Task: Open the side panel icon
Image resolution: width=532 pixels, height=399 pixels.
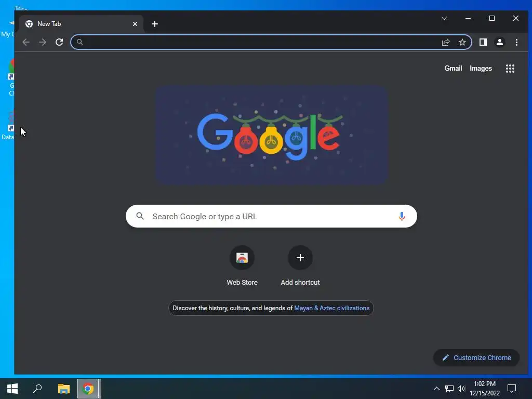Action: point(483,42)
